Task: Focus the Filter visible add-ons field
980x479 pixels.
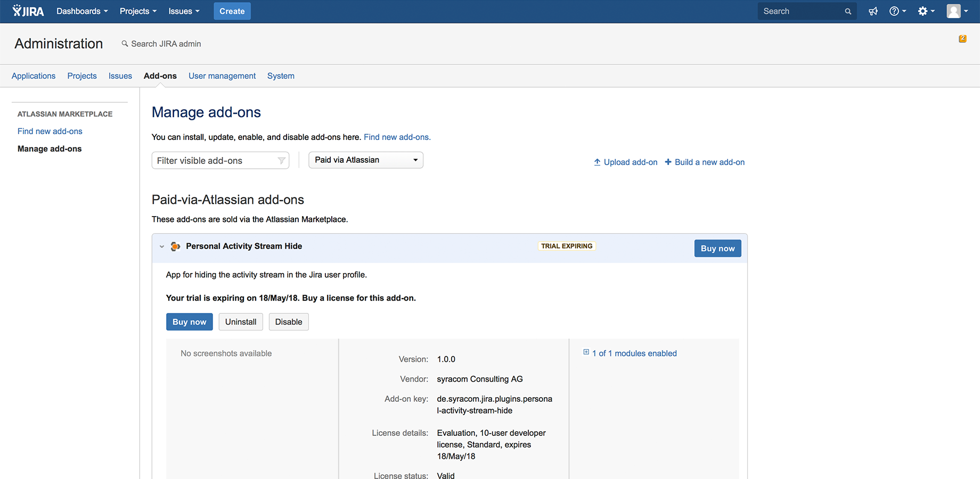Action: click(220, 161)
